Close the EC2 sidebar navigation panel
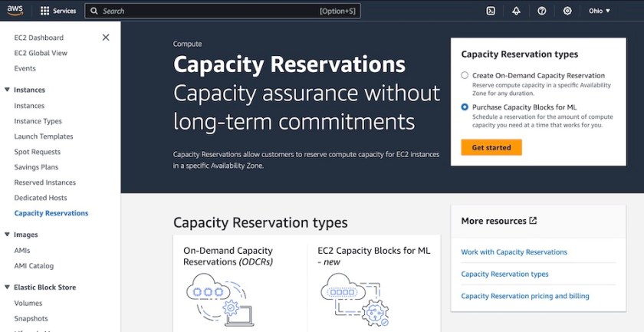Viewport: 644px width, 332px height. tap(106, 38)
